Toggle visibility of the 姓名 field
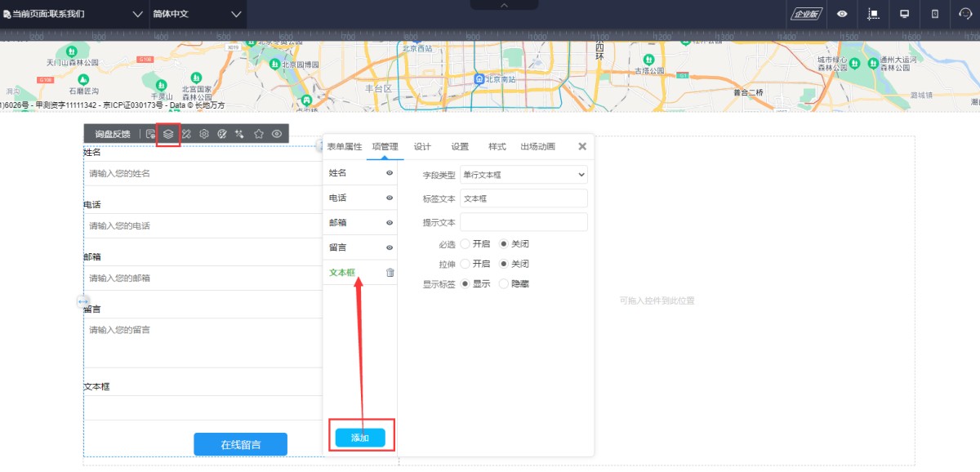The height and width of the screenshot is (472, 980). coord(390,173)
